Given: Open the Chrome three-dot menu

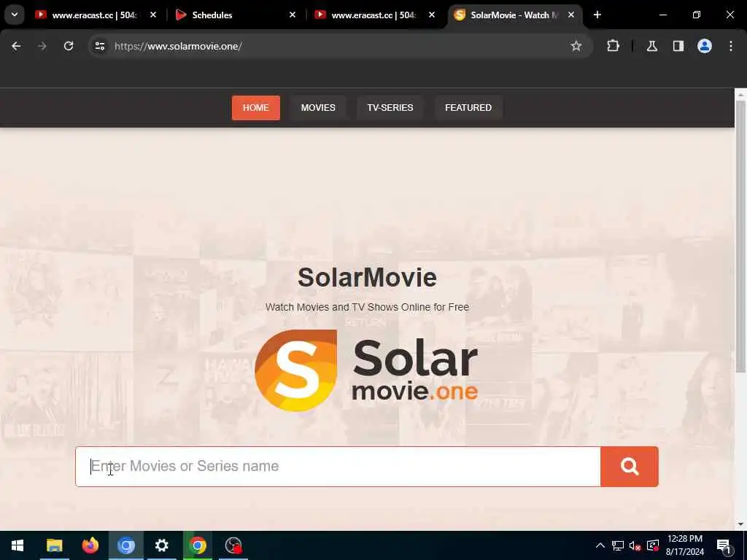Looking at the screenshot, I should [x=731, y=46].
